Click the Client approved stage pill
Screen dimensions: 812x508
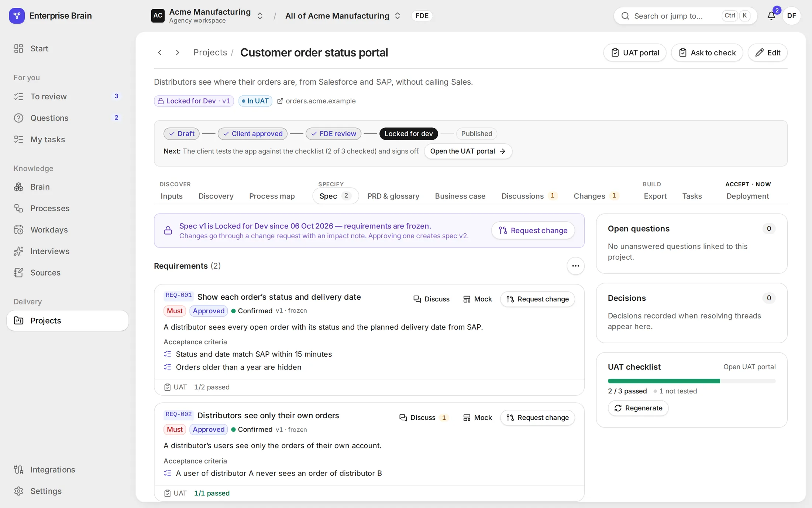[253, 134]
